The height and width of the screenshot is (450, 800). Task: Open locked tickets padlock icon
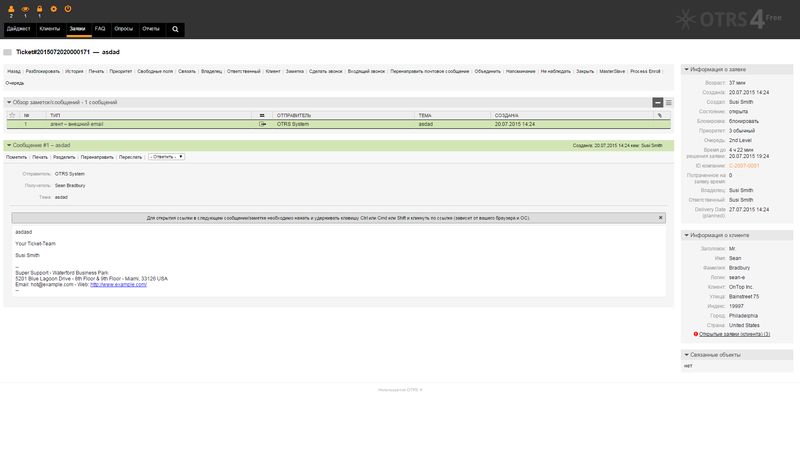click(x=39, y=9)
